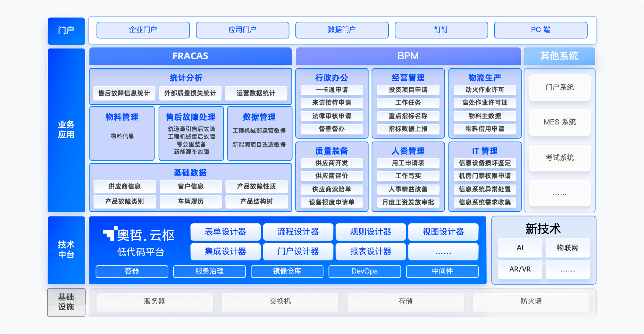
Task: Select the BPM header
Action: click(408, 56)
